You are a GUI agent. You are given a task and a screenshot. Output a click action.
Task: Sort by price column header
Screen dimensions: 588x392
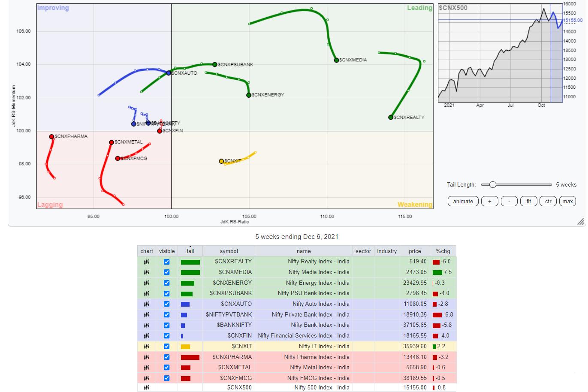(x=414, y=251)
